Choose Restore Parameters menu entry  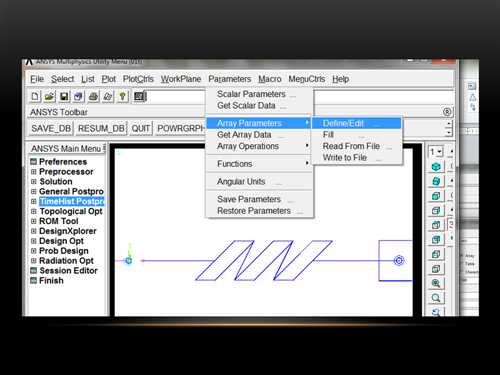tap(259, 211)
